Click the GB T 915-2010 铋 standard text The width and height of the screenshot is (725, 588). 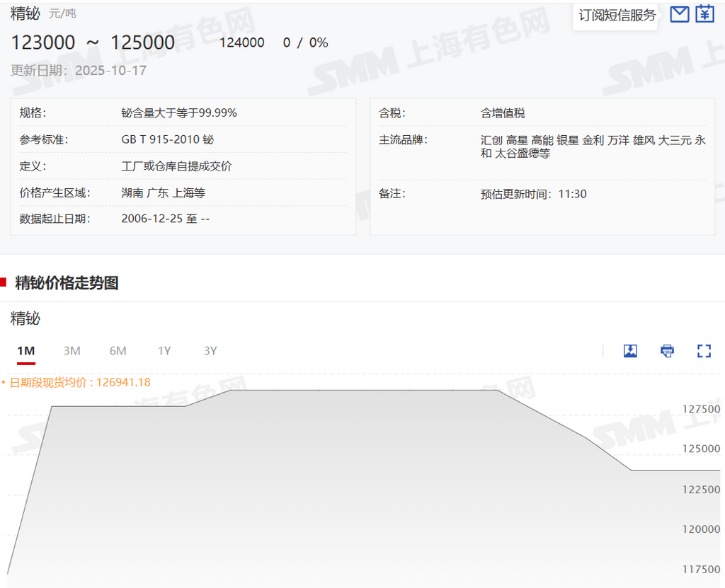tap(167, 139)
